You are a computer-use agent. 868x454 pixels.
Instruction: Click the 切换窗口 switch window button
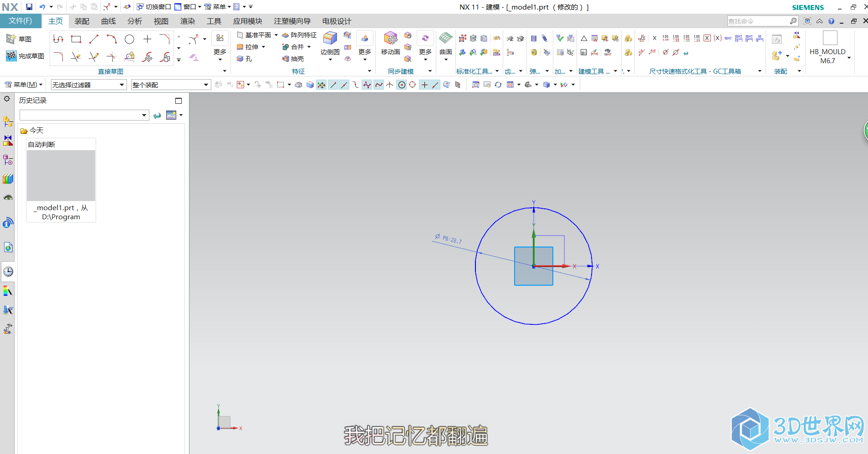[x=154, y=7]
